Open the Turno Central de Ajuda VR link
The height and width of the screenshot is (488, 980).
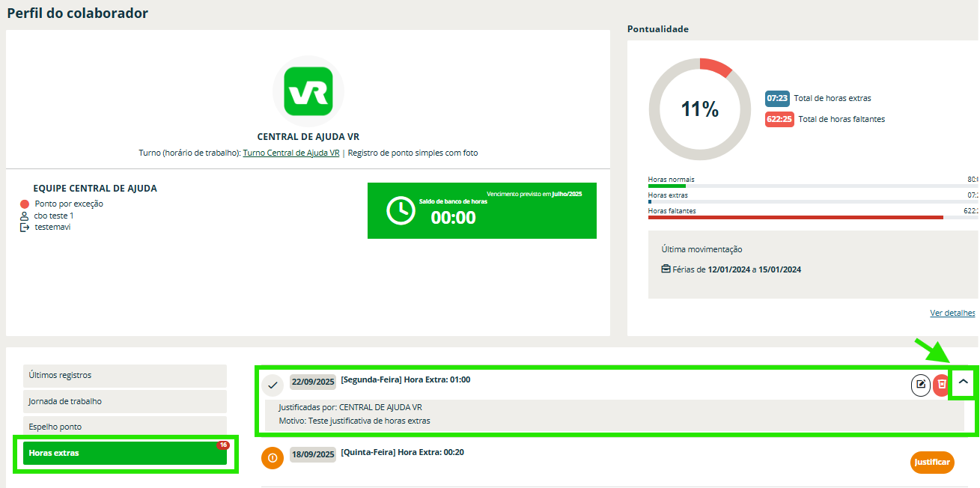click(x=291, y=153)
